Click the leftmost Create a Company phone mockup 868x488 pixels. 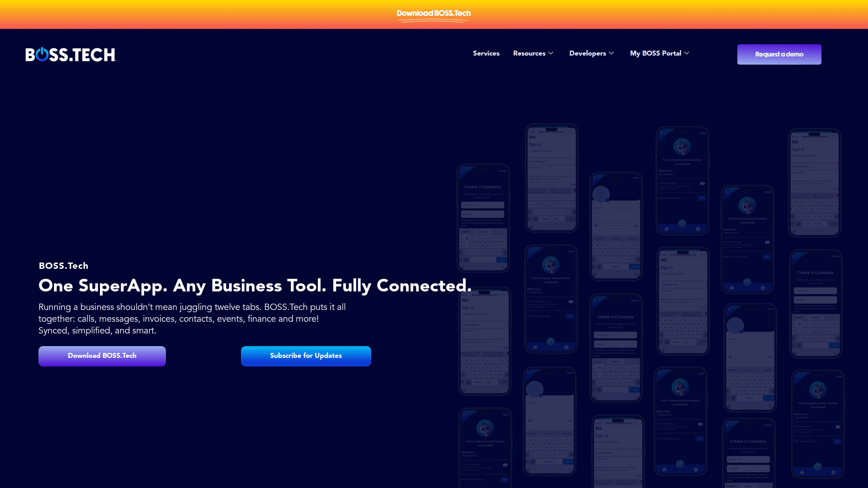483,218
